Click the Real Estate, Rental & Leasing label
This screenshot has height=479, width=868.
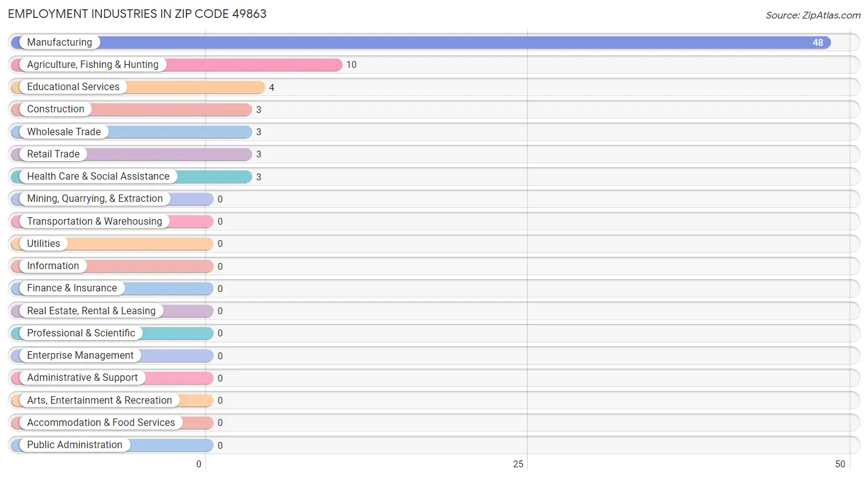point(91,310)
